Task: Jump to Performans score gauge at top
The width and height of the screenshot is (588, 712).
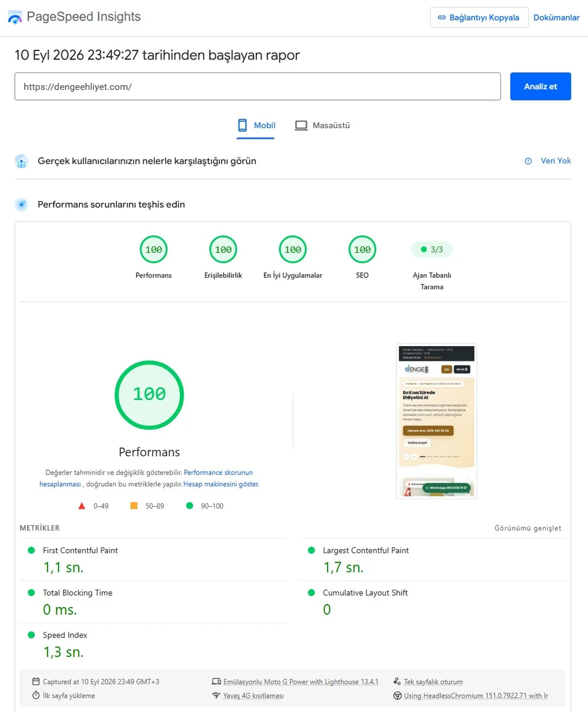Action: coord(153,249)
